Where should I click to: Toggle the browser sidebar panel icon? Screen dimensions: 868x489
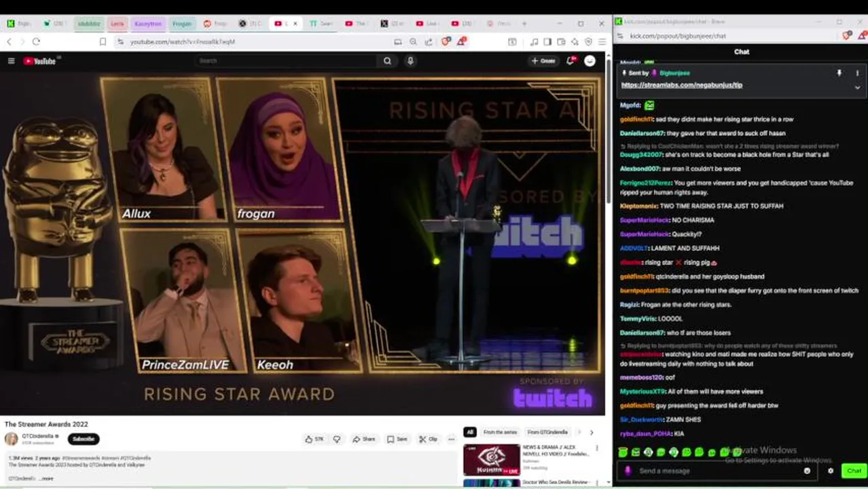[x=547, y=42]
